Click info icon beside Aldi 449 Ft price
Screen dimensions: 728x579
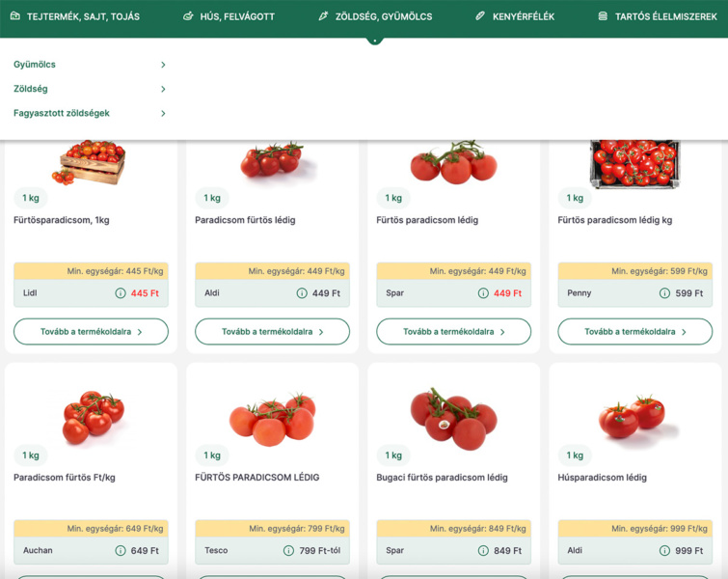pos(302,293)
